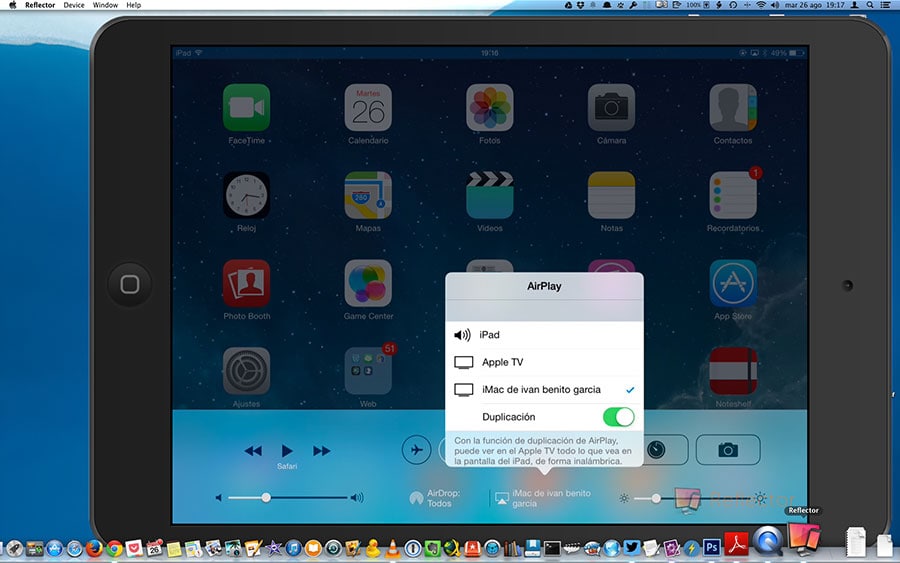Tap the fast-forward playback button
Viewport: 900px width, 563px height.
321,451
